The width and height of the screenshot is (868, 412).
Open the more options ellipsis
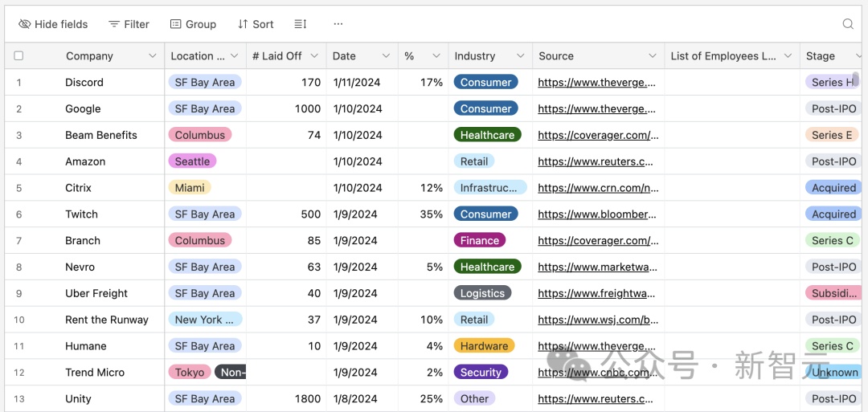click(x=338, y=24)
